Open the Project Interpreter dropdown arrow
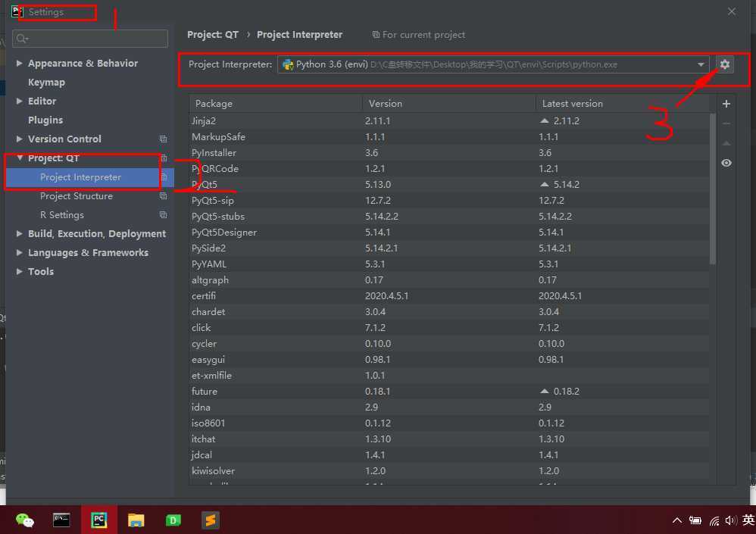This screenshot has width=756, height=534. (x=701, y=64)
